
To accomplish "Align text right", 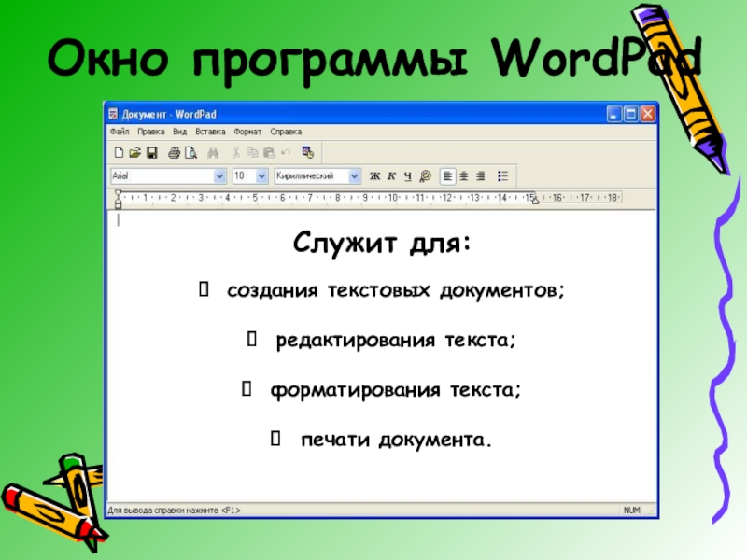I will click(480, 176).
